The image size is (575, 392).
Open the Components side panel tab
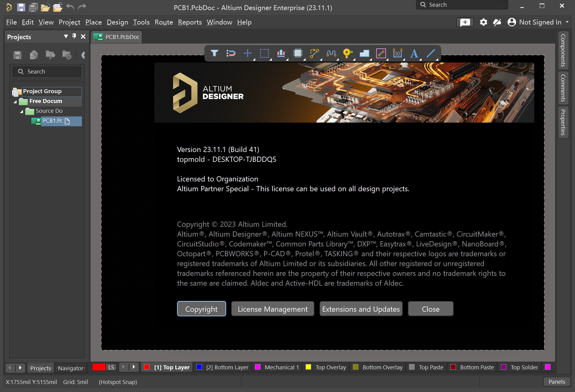[563, 50]
